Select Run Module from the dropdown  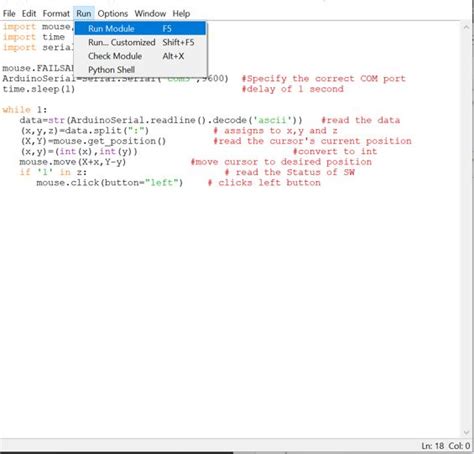[140, 28]
